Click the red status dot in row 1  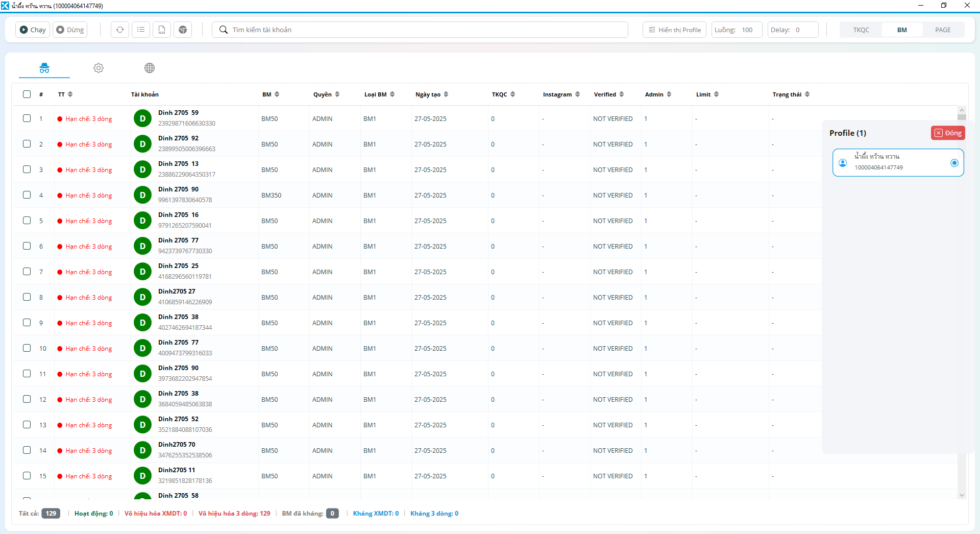coord(60,119)
